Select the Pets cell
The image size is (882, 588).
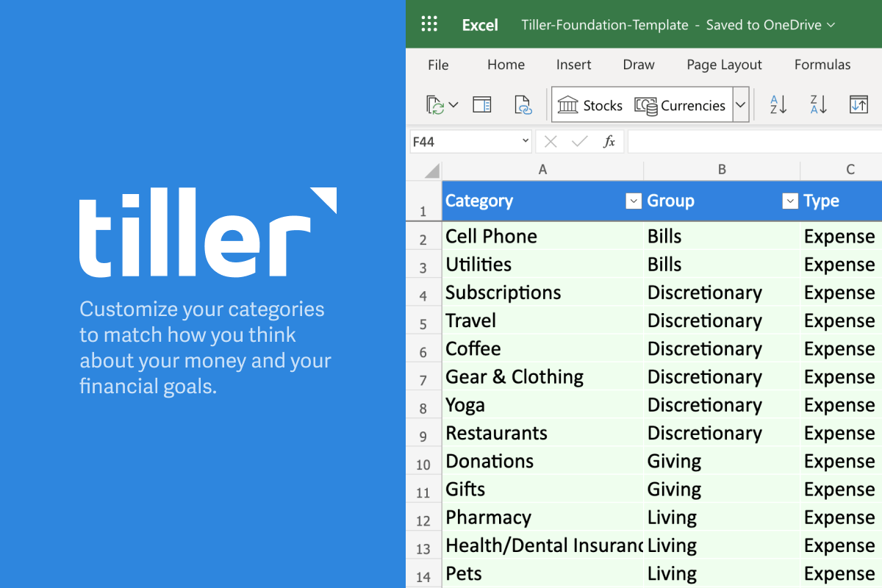tap(542, 573)
